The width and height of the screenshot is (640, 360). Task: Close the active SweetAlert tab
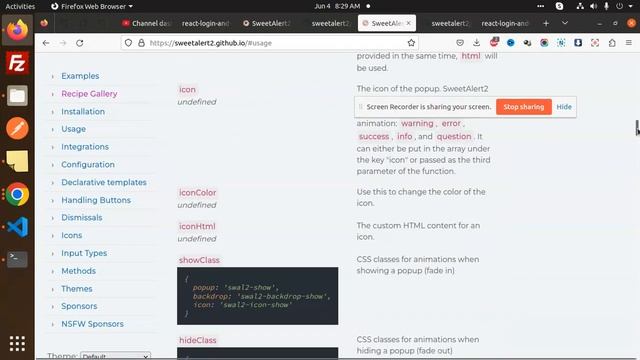tap(409, 23)
